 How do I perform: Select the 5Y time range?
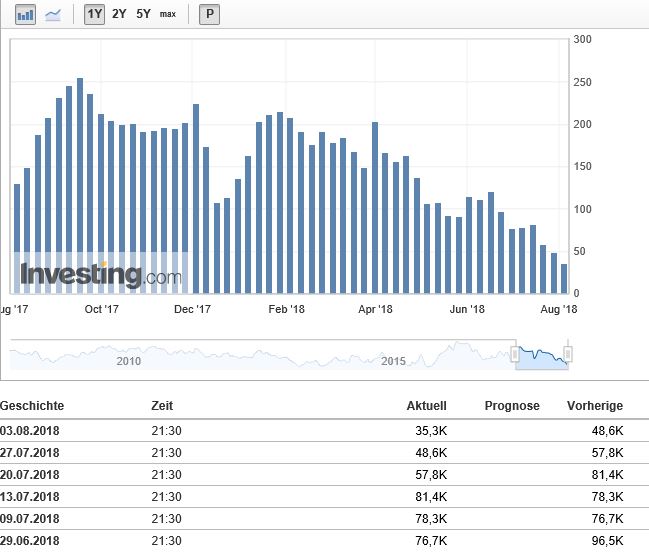coord(144,15)
